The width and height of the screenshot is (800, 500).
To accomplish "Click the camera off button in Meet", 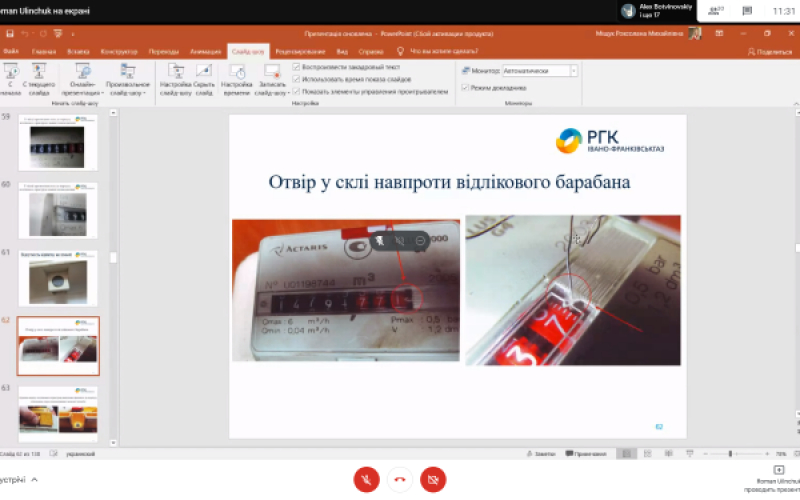I will (x=433, y=480).
